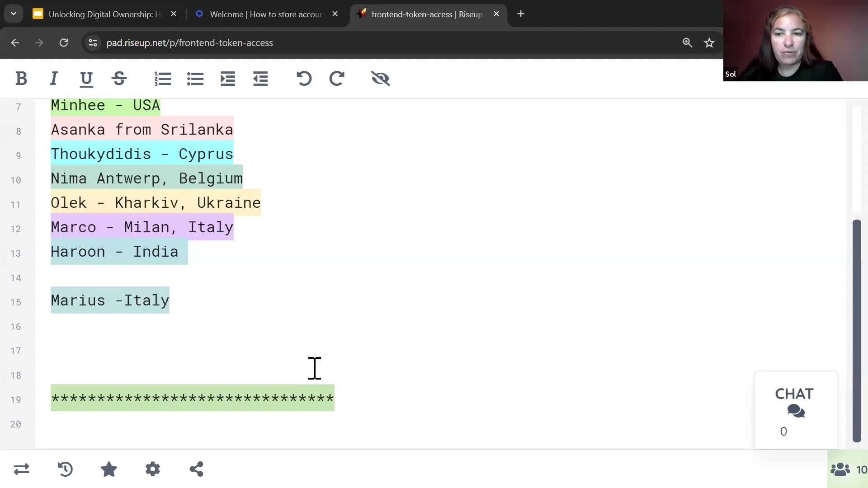868x488 pixels.
Task: Toggle bold formatting in the pad toolbar
Action: click(21, 79)
